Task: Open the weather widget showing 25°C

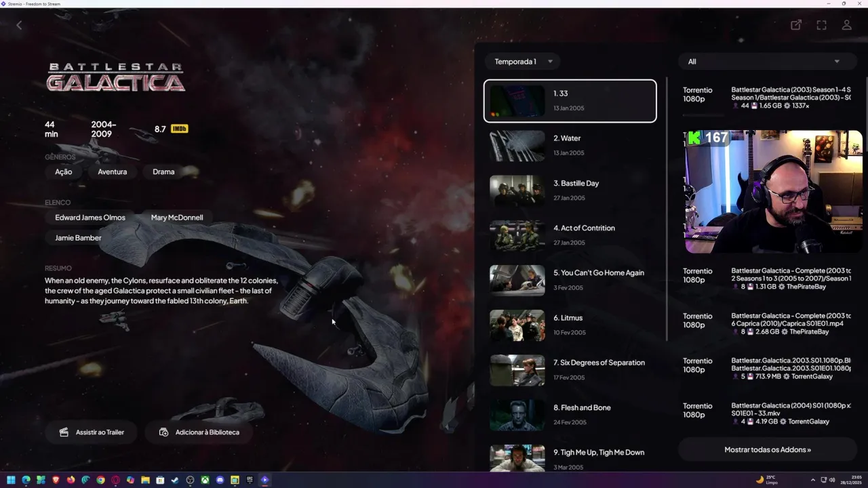Action: (767, 480)
